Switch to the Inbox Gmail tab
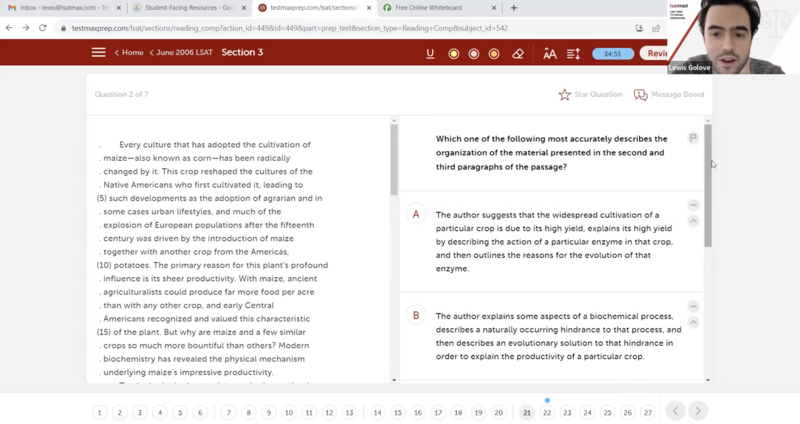Viewport: 800px width, 424px height. pos(60,8)
